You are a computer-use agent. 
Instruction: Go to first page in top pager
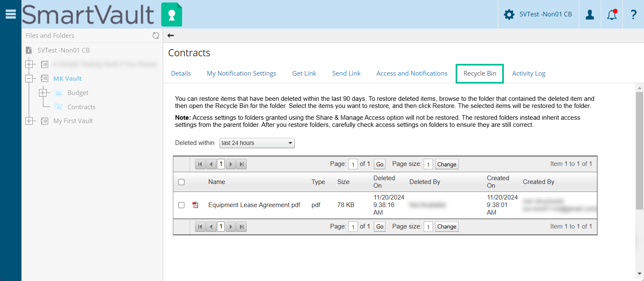[x=200, y=164]
